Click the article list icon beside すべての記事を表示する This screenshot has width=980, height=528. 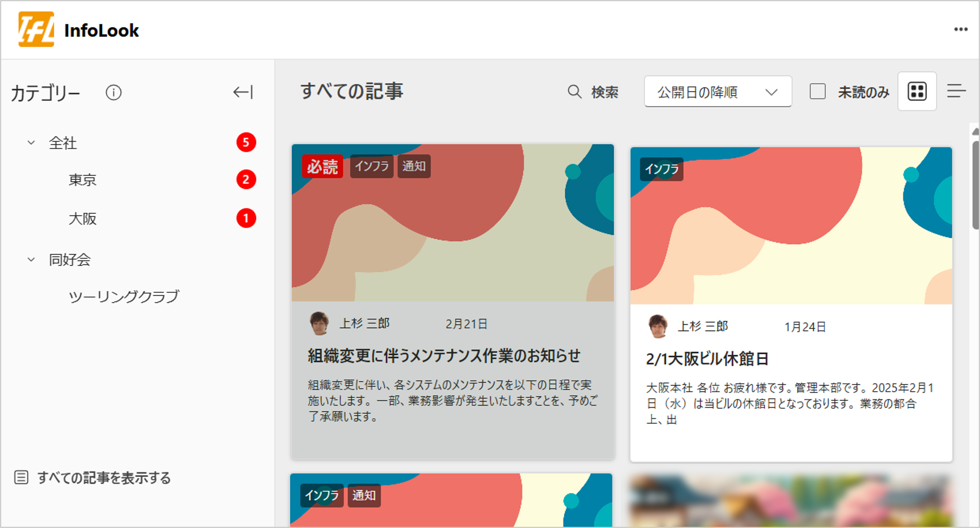[x=21, y=477]
